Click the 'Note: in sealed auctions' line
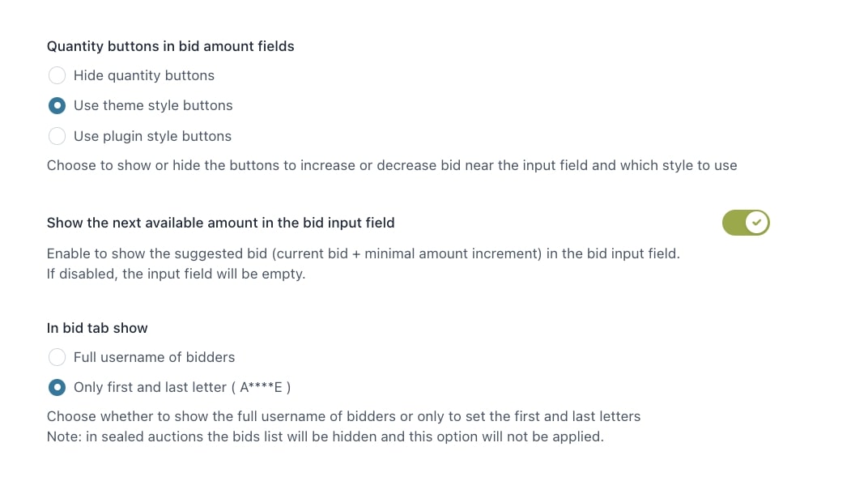This screenshot has height=481, width=868. tap(325, 436)
